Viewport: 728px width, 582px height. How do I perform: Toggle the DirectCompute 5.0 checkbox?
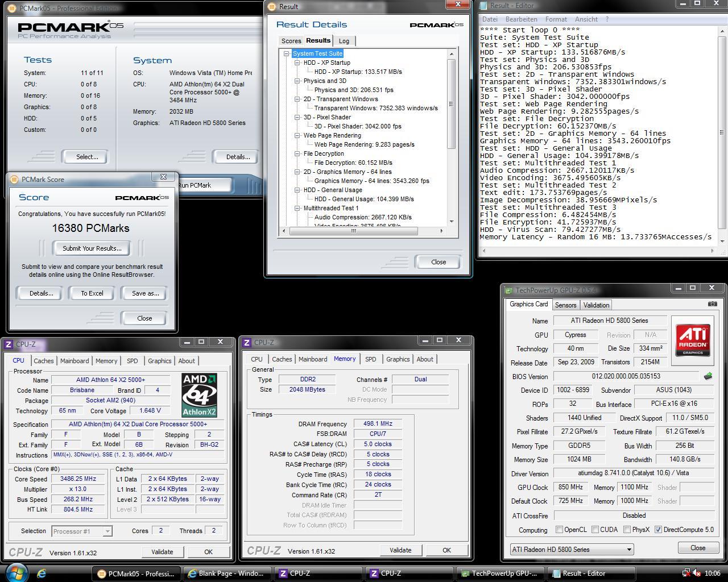click(x=658, y=530)
